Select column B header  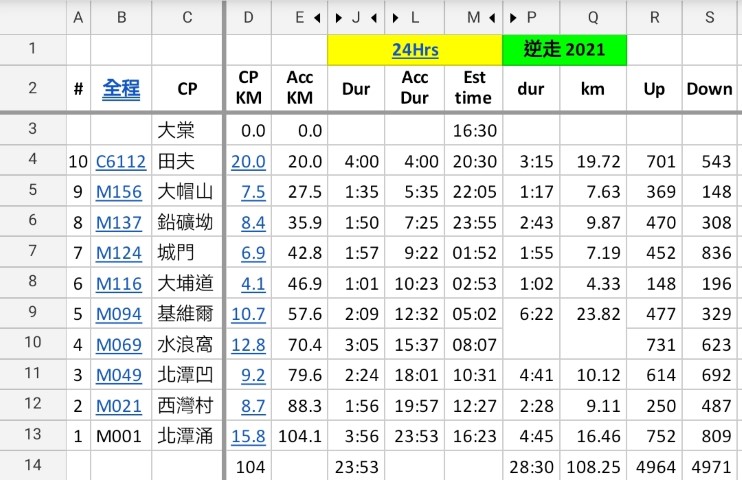pyautogui.click(x=121, y=18)
